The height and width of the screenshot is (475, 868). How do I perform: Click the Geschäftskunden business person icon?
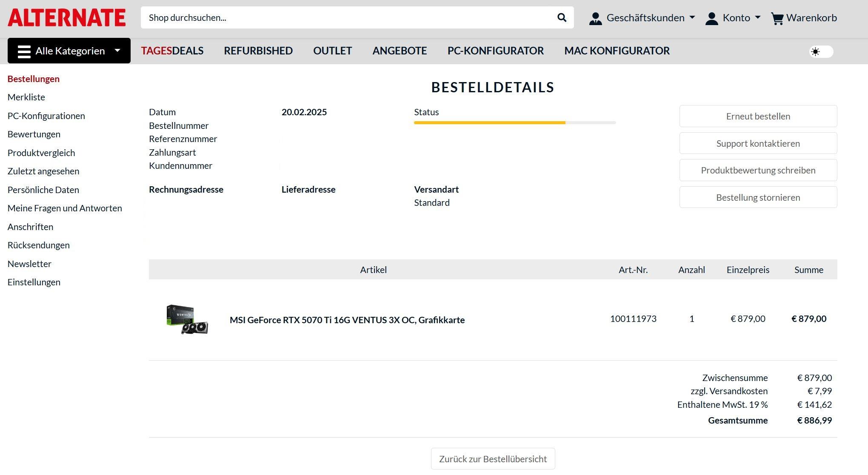point(595,18)
